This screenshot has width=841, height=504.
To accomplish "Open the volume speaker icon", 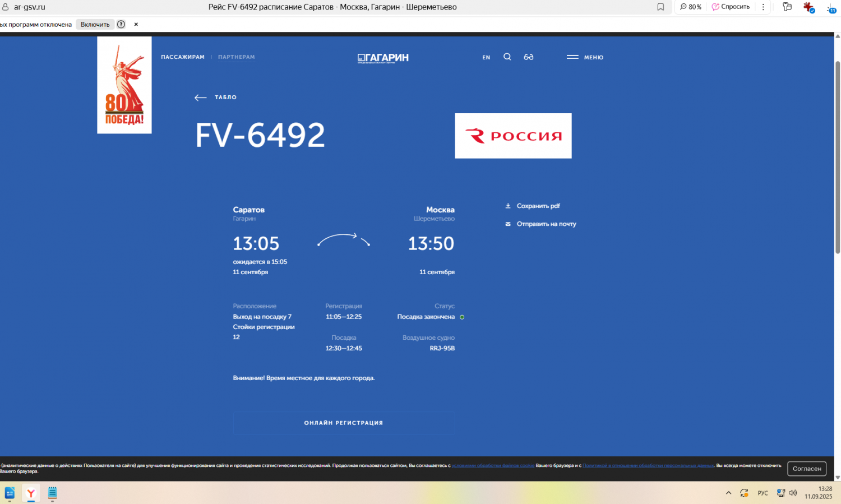I will 793,493.
